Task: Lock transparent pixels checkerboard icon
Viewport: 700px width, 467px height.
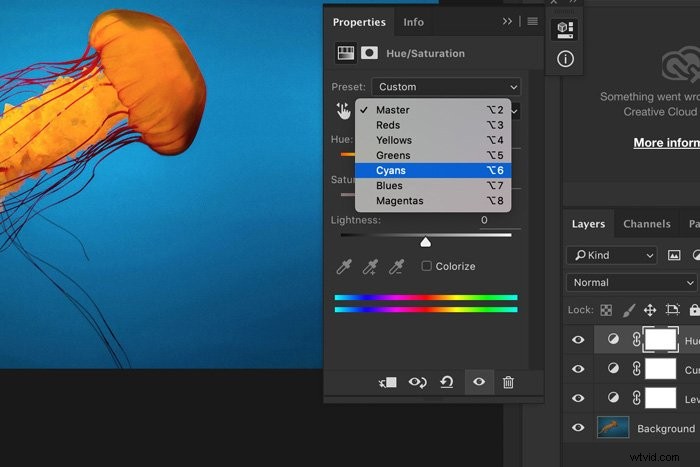Action: pos(606,310)
